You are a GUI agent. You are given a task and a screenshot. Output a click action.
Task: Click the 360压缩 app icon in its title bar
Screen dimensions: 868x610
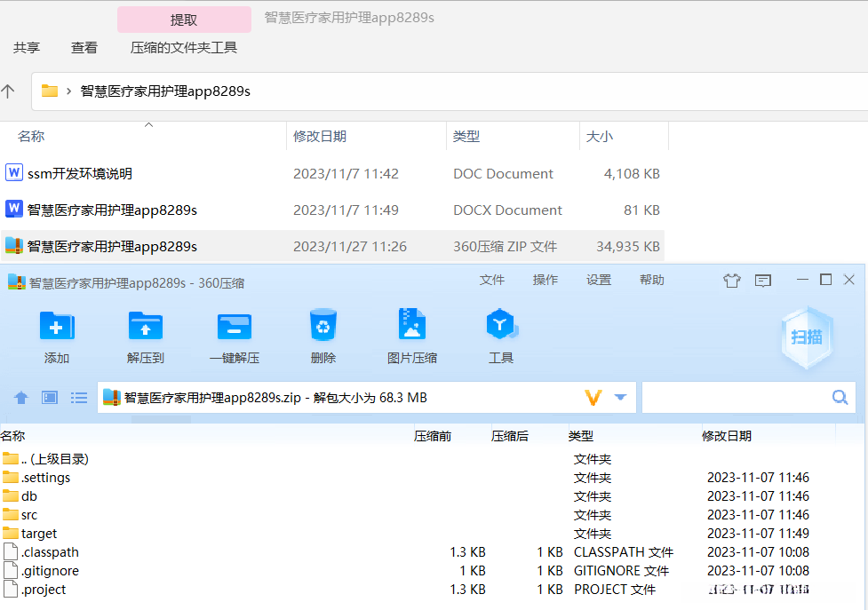coord(17,282)
